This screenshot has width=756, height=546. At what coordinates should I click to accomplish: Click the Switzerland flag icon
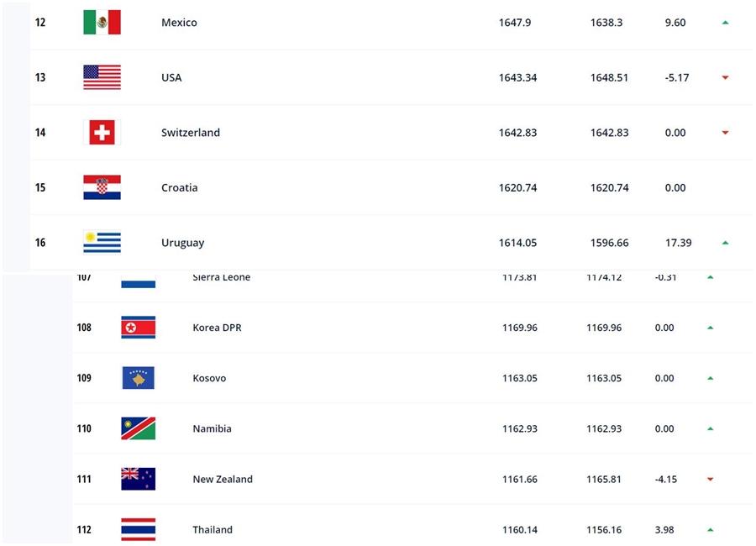[102, 132]
